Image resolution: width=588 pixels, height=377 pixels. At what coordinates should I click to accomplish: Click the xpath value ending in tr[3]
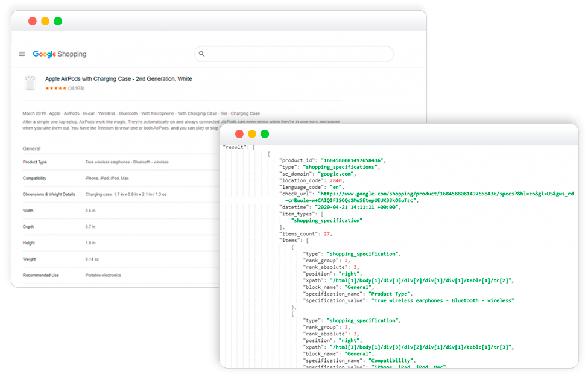[x=419, y=347]
